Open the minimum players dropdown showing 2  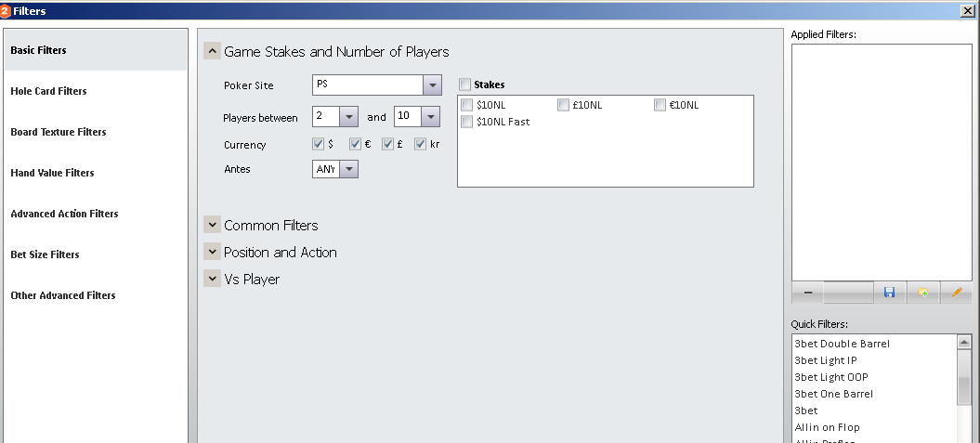click(x=348, y=116)
